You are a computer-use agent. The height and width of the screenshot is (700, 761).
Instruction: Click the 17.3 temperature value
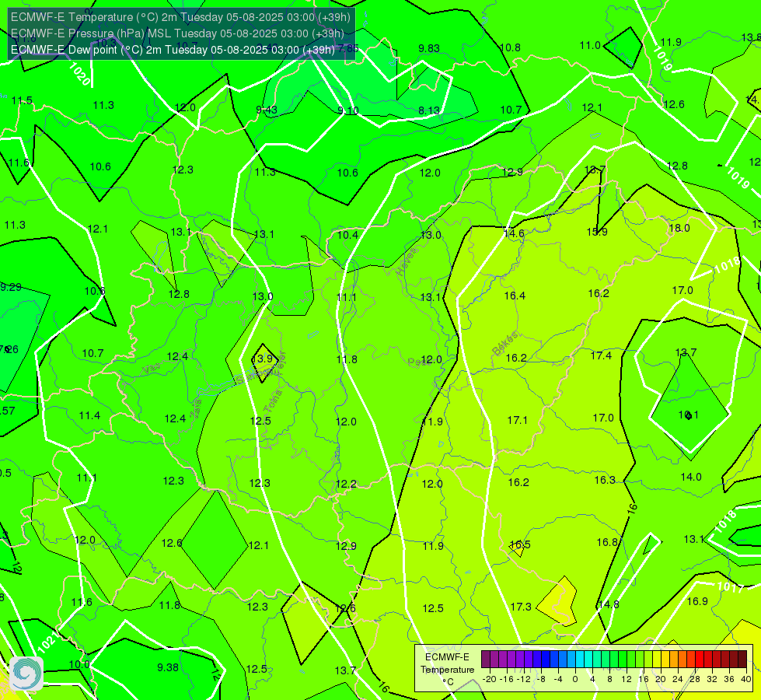tap(521, 607)
